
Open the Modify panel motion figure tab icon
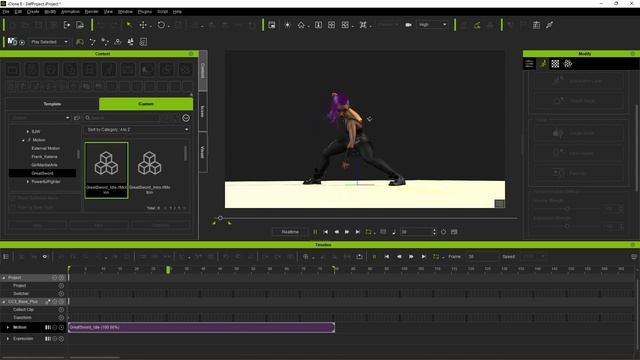click(x=543, y=64)
